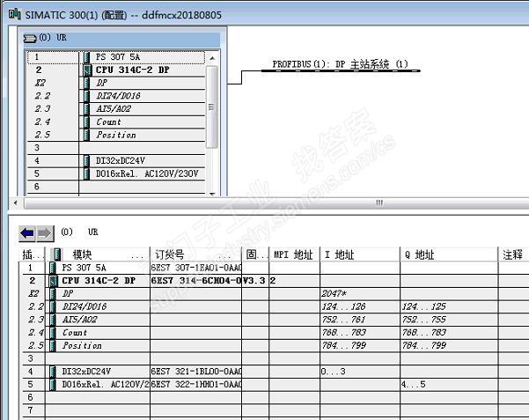Image resolution: width=529 pixels, height=420 pixels.
Task: Click the 模块 column header
Action: (x=99, y=254)
